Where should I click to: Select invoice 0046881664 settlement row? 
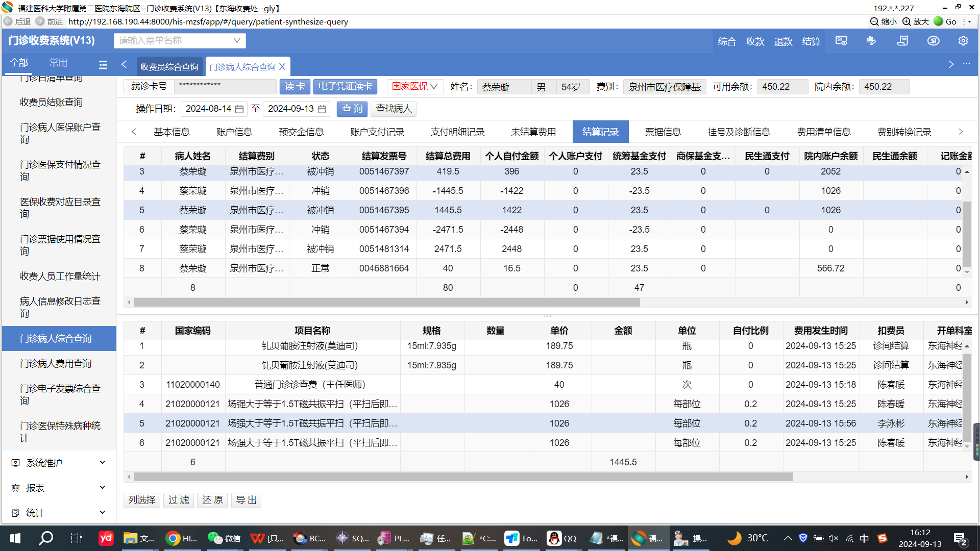click(x=384, y=268)
